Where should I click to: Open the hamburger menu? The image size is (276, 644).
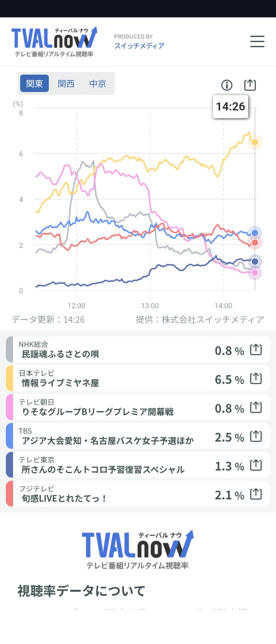point(257,42)
